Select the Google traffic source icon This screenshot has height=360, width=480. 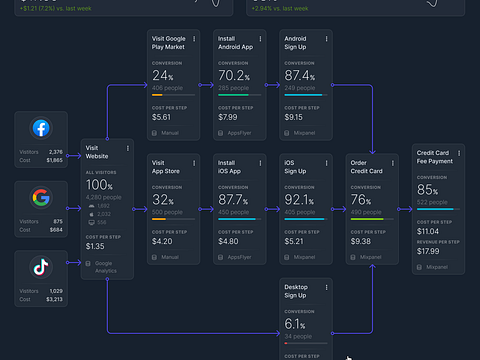[x=41, y=198]
